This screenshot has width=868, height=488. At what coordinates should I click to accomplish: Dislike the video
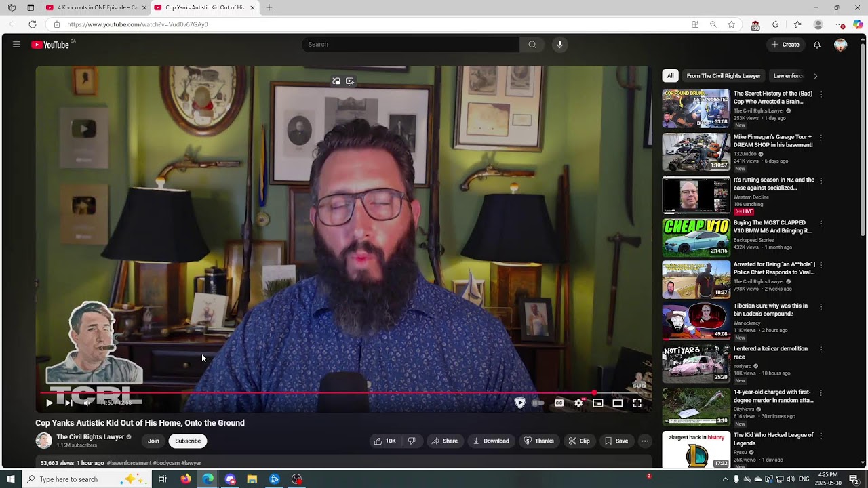click(x=412, y=441)
